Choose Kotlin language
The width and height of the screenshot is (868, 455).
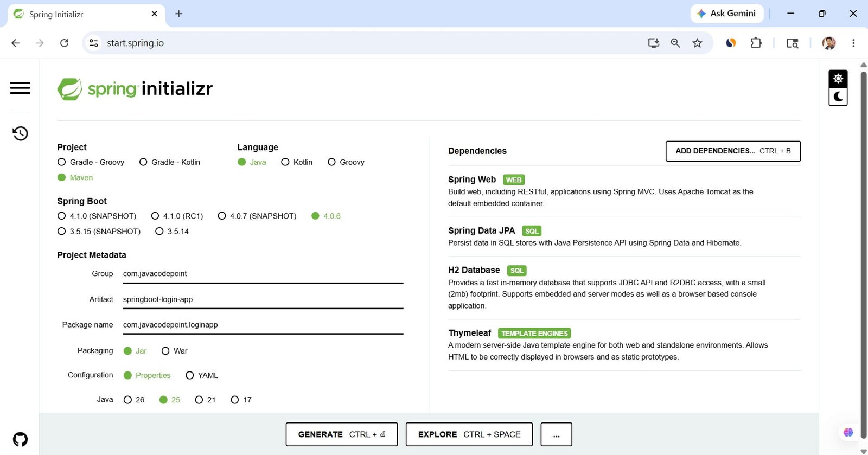point(297,162)
